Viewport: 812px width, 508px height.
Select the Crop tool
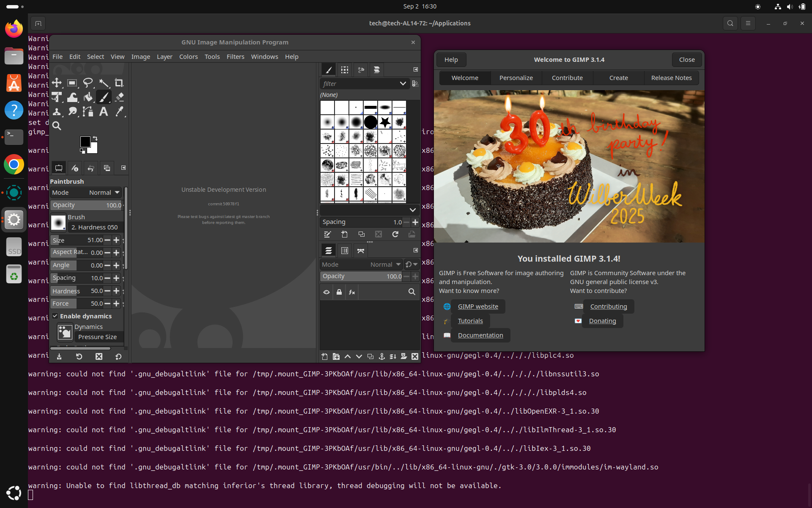119,83
